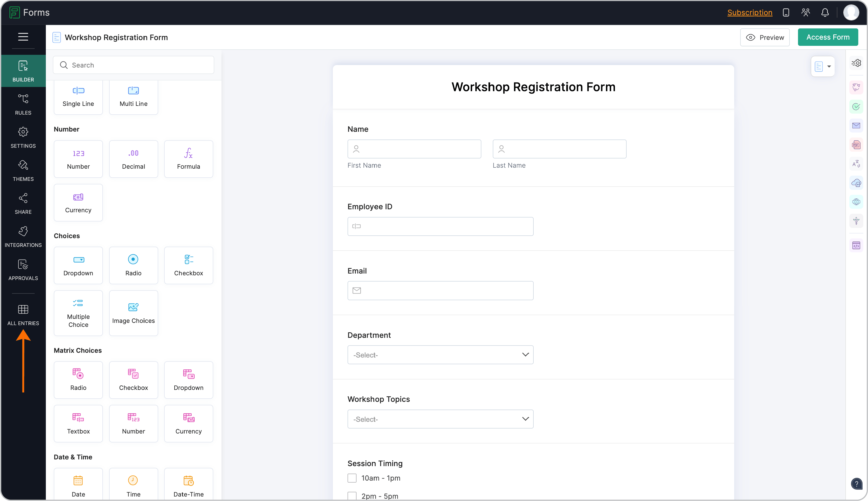This screenshot has width=868, height=501.
Task: Go to the Rules section
Action: click(23, 104)
